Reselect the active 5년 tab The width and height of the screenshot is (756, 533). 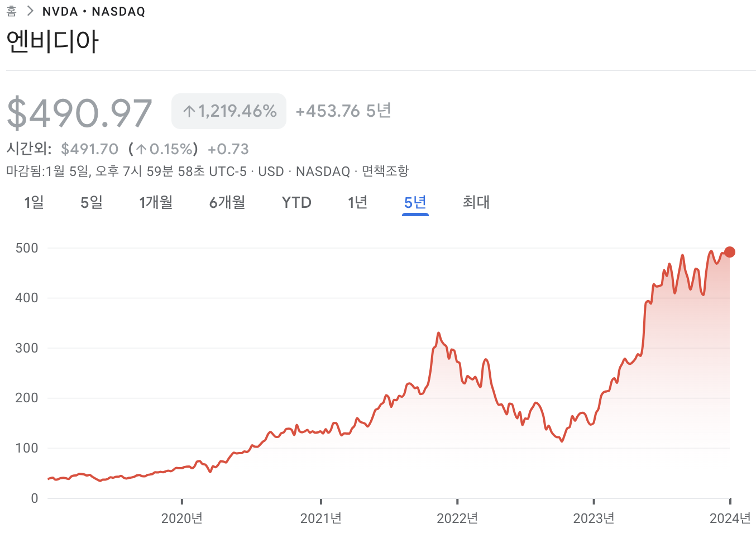(x=415, y=203)
